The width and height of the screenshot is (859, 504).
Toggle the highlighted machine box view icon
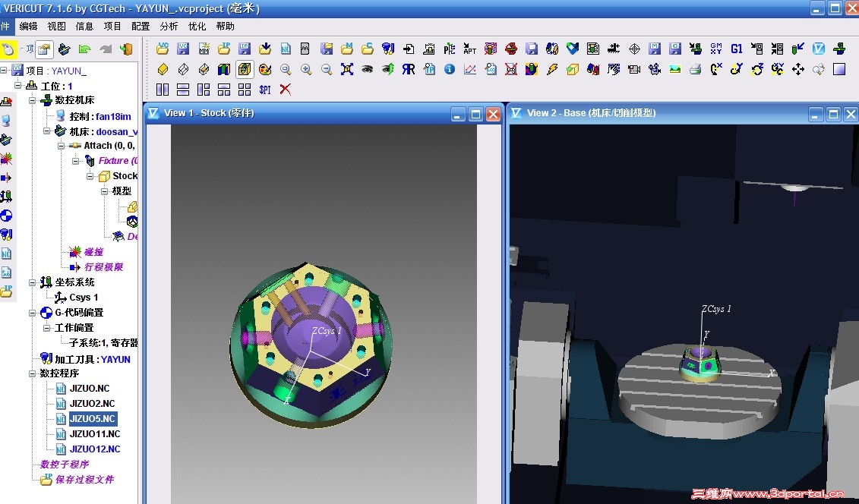tap(245, 70)
